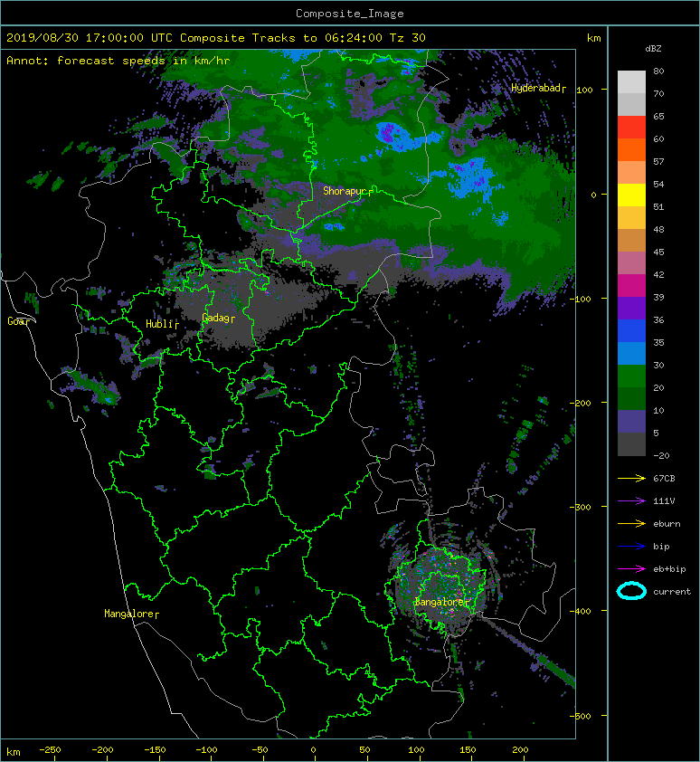Click the Mangalore city label
The height and width of the screenshot is (762, 700).
(131, 614)
